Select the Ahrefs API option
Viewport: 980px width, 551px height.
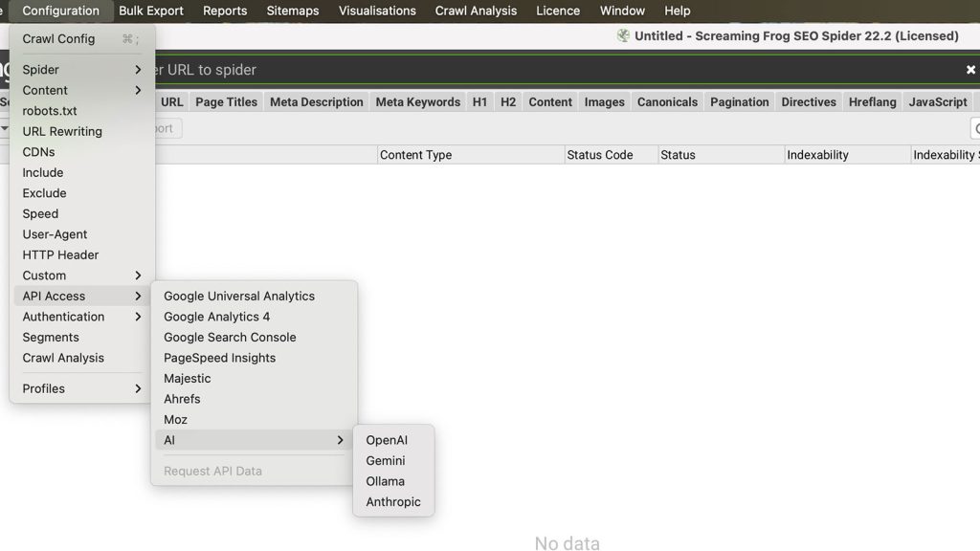point(254,399)
